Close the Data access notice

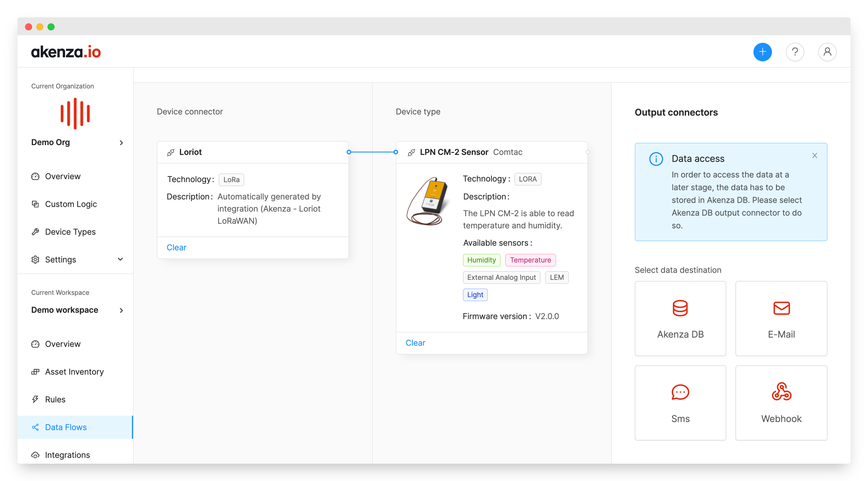[814, 156]
